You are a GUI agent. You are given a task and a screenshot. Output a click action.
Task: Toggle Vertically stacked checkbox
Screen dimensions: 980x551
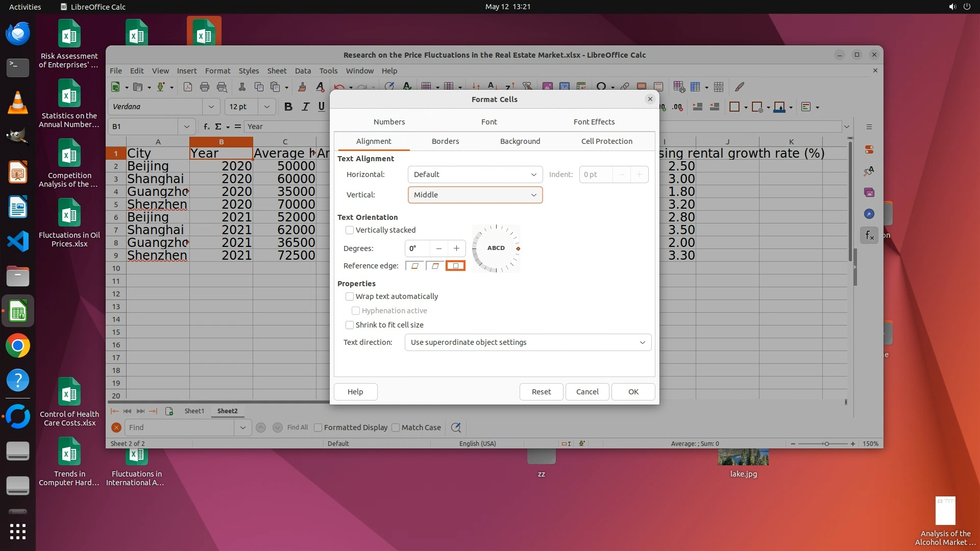tap(350, 230)
